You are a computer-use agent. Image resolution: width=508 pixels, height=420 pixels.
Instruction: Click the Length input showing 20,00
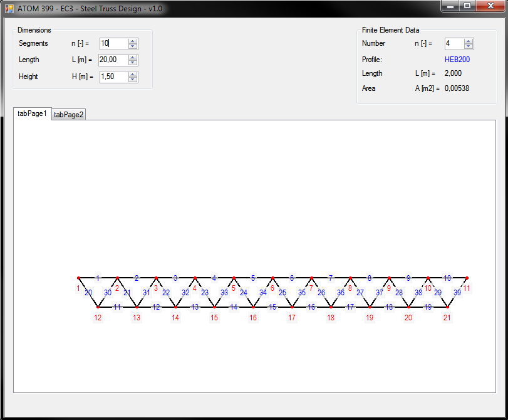[x=114, y=60]
